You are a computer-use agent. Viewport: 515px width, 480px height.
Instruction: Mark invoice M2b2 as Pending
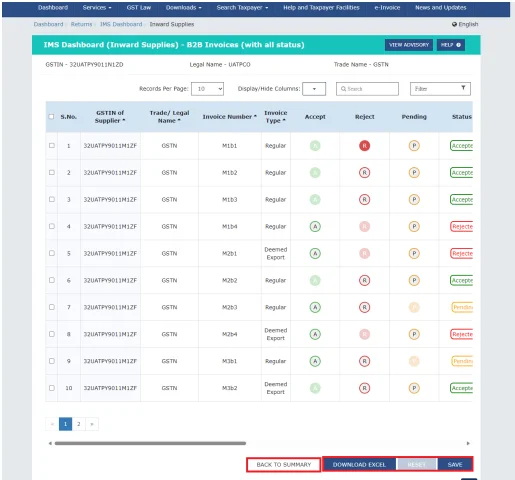tap(414, 281)
